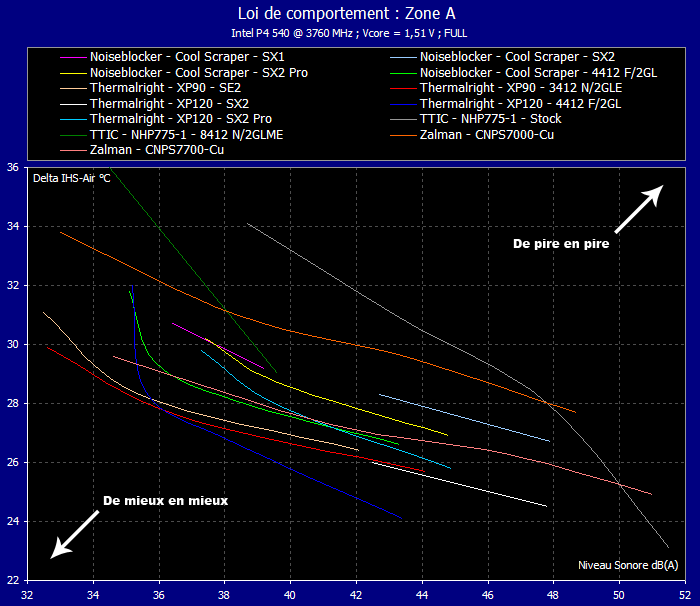Viewport: 700px width, 606px height.
Task: Click the x-axis value 44
Action: (422, 595)
